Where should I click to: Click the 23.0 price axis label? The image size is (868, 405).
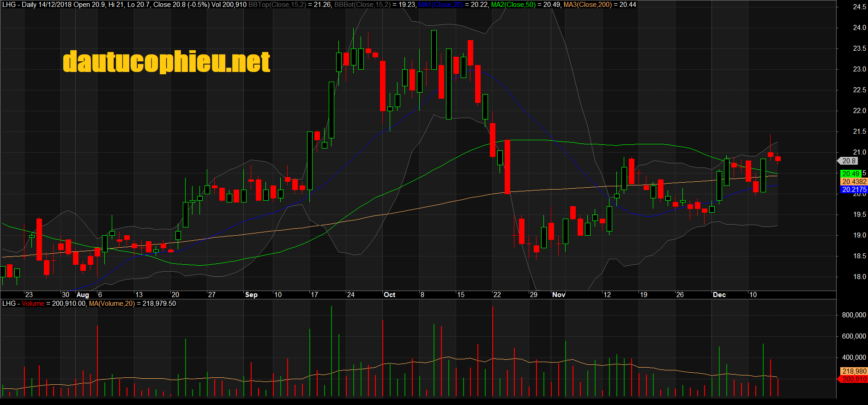(859, 69)
